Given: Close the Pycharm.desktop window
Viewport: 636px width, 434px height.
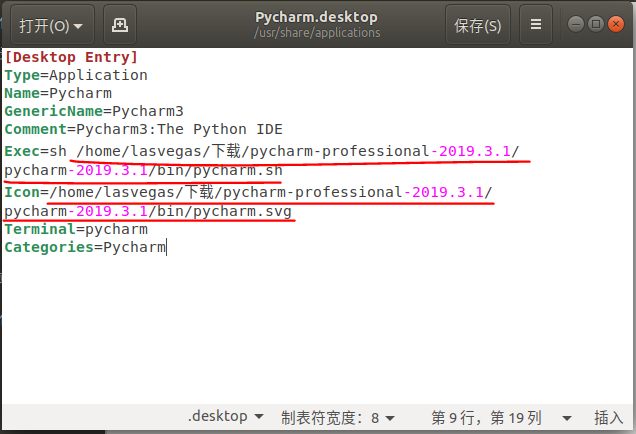Looking at the screenshot, I should [x=616, y=24].
